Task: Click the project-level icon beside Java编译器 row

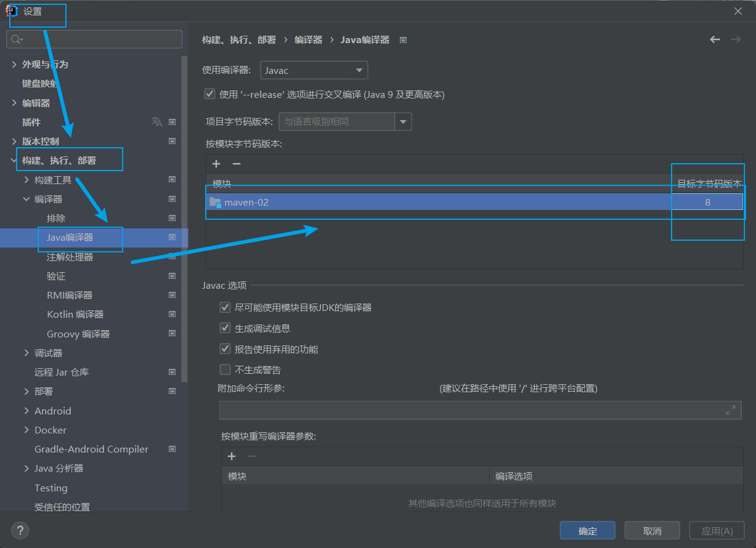Action: [173, 237]
